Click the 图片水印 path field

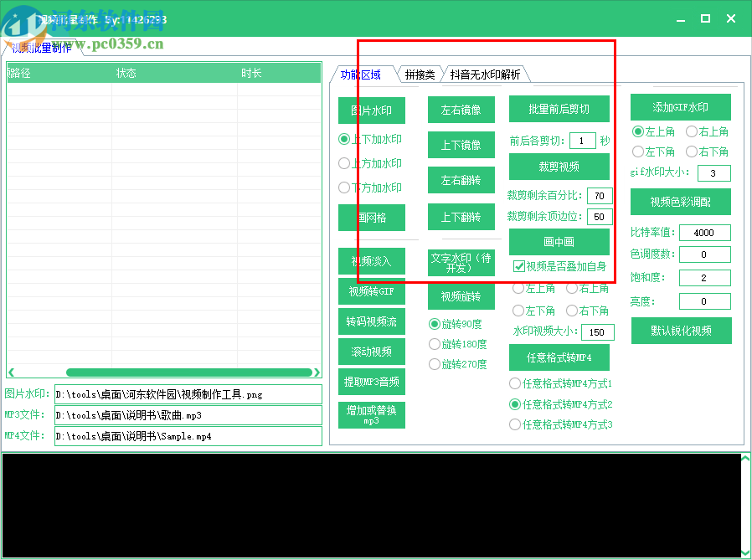(x=188, y=394)
